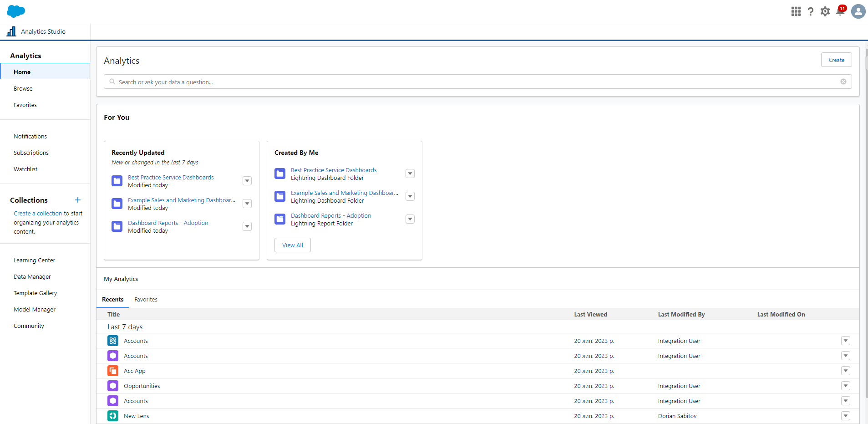
Task: Clear the search field with X icon
Action: click(x=843, y=82)
